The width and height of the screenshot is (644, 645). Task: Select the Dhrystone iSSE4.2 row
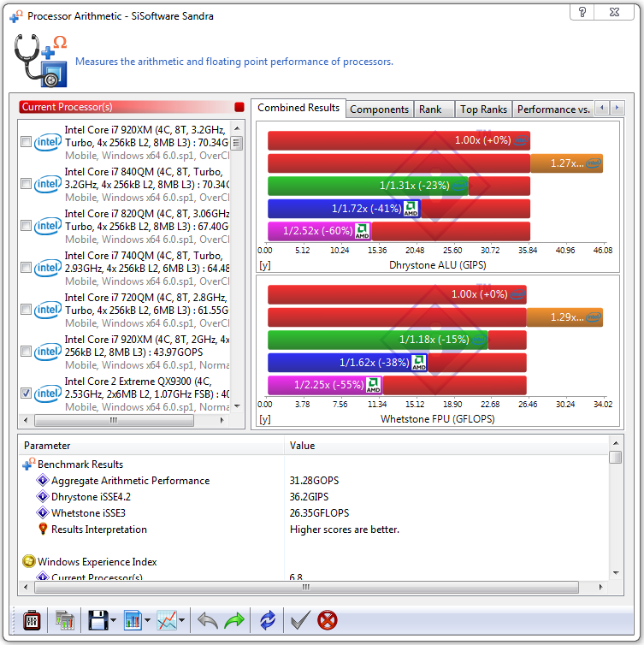(313, 497)
